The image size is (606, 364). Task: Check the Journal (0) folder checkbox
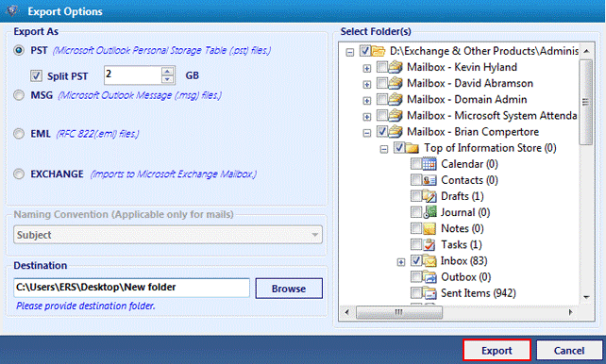(416, 212)
